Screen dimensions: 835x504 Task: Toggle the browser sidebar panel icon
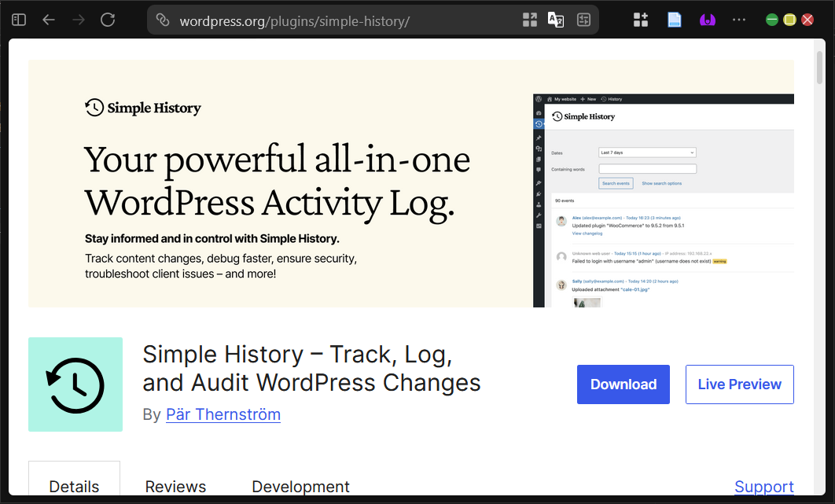tap(19, 20)
